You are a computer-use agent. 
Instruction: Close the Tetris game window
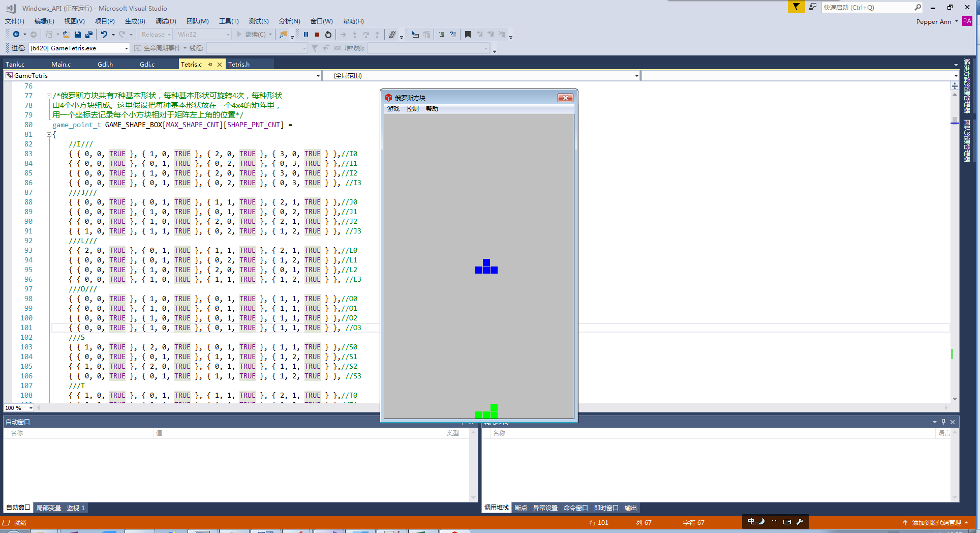tap(565, 98)
